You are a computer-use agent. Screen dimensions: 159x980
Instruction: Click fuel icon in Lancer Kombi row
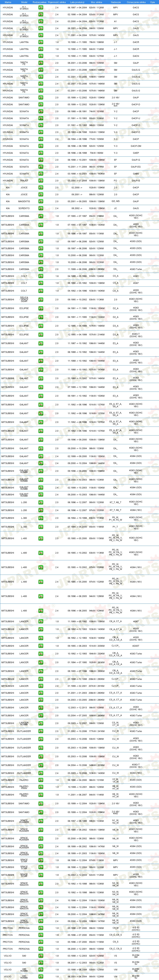[41, 723]
